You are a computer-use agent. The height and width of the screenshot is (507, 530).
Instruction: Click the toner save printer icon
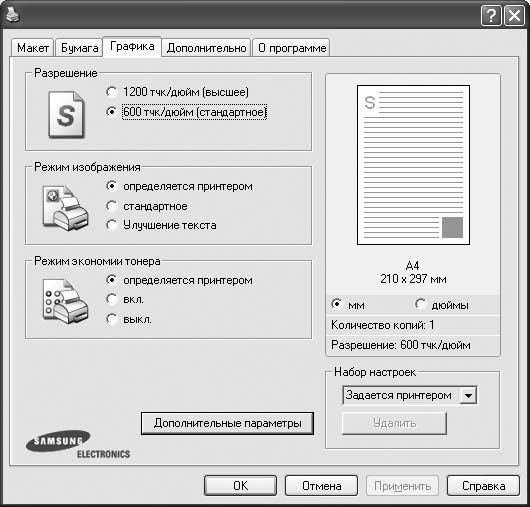click(65, 301)
